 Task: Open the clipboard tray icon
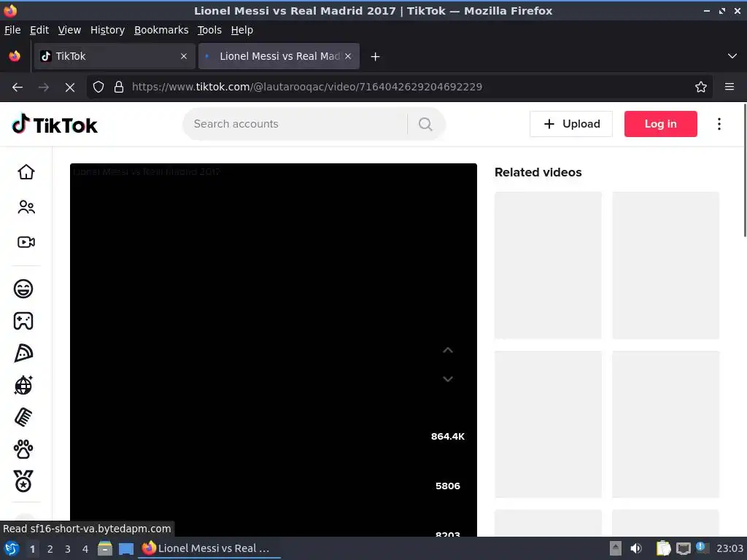click(x=662, y=548)
